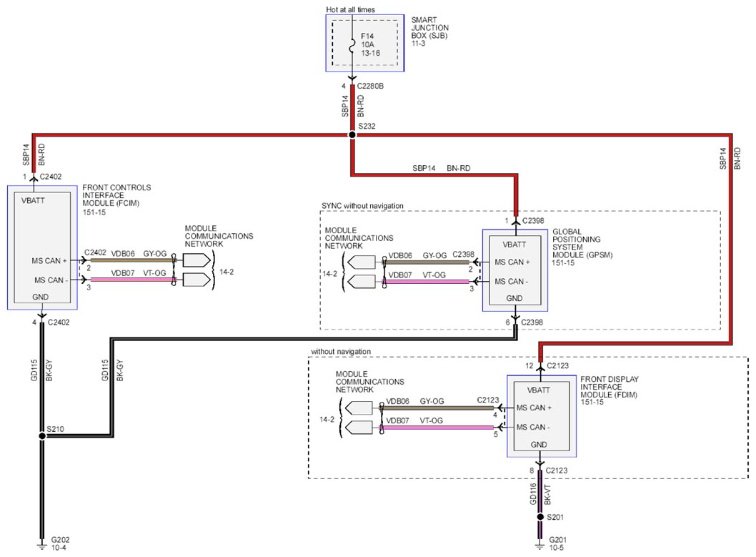Click the G201 ground symbol
Image resolution: width=756 pixels, height=557 pixels.
click(540, 546)
